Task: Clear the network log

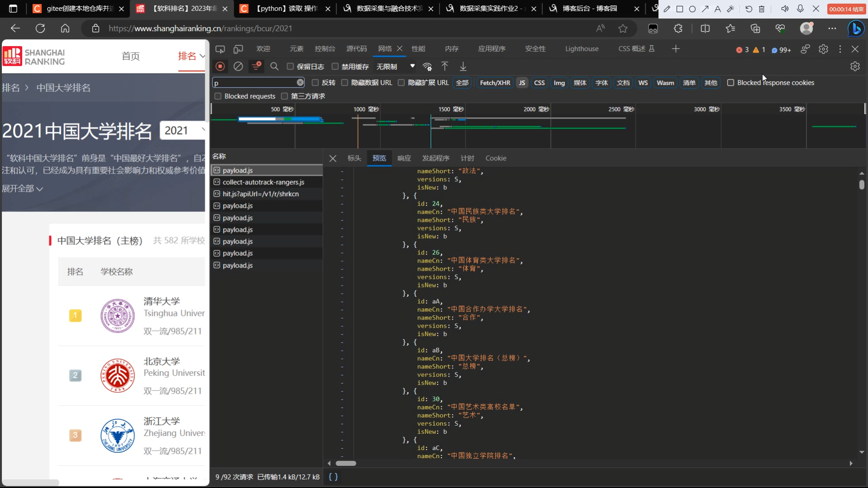Action: tap(238, 66)
